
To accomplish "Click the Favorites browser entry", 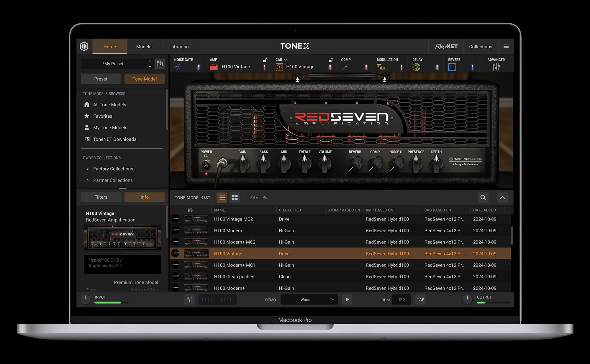I will pos(102,116).
